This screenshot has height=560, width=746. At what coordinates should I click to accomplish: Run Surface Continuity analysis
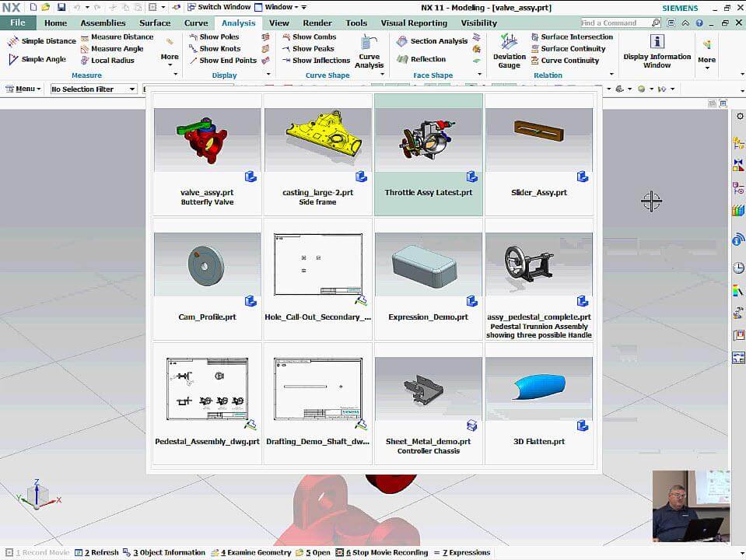568,48
